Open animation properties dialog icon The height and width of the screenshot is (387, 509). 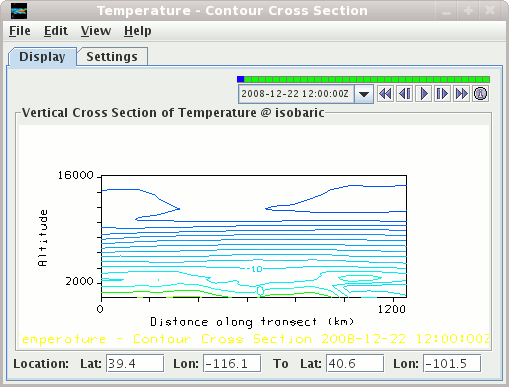point(480,94)
